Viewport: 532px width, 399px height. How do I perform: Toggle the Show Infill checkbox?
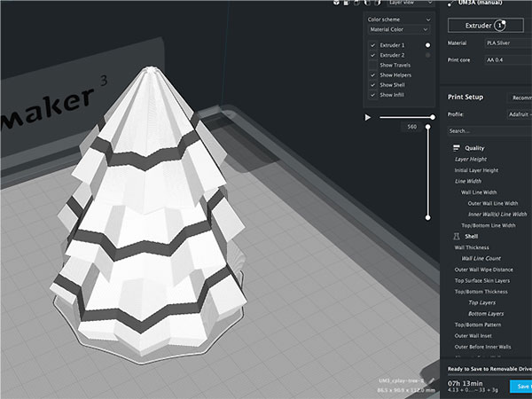(372, 95)
